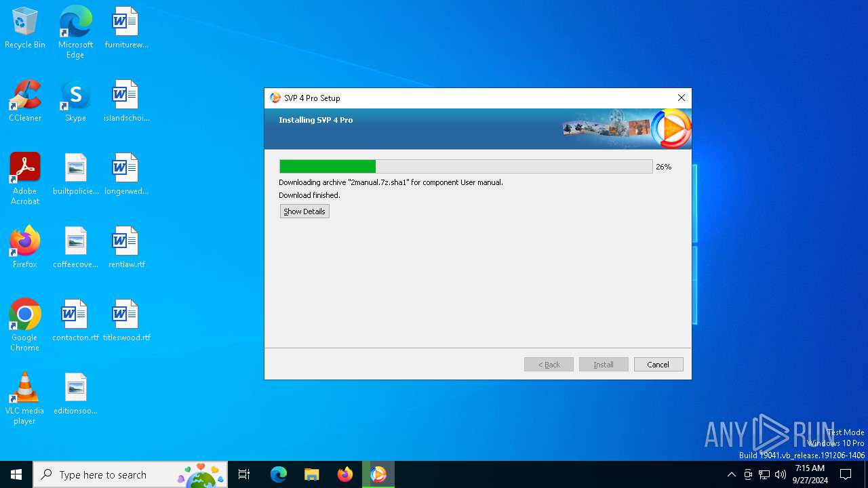Select SVP setup taskbar button
Screen dimensions: 868x488
click(378, 474)
